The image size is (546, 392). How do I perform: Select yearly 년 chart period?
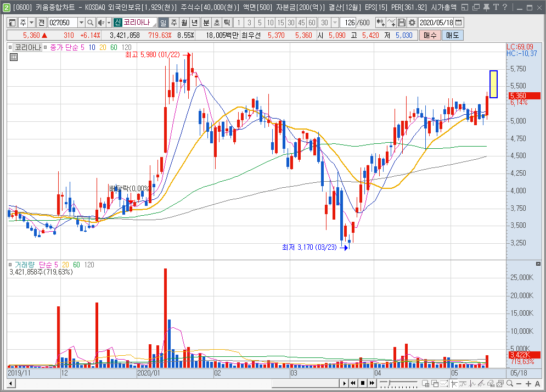(x=195, y=23)
